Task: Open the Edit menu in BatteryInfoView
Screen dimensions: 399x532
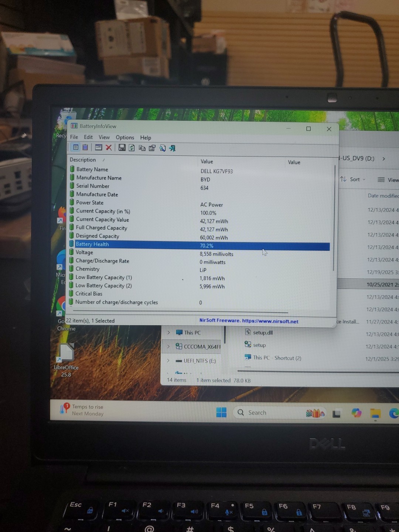Action: pos(88,137)
